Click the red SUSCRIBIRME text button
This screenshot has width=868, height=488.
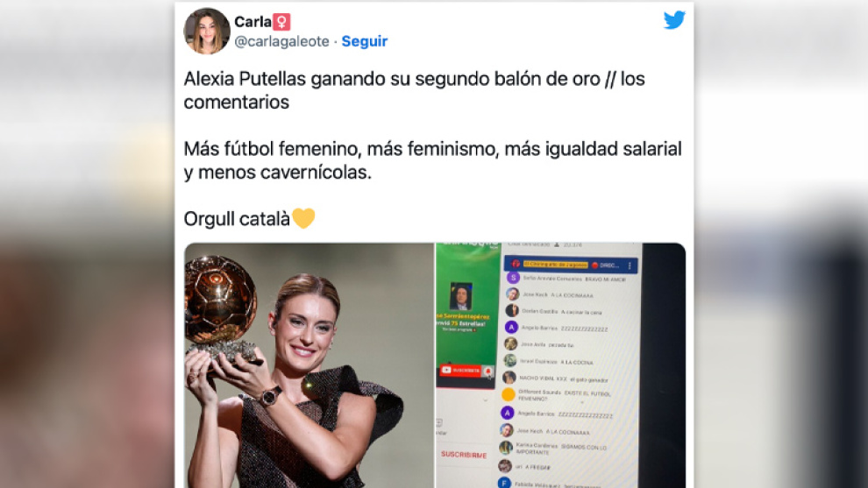pos(464,455)
